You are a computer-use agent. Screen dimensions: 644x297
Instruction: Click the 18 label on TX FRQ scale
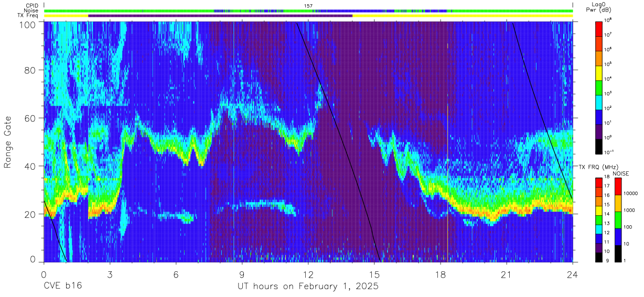pyautogui.click(x=606, y=178)
